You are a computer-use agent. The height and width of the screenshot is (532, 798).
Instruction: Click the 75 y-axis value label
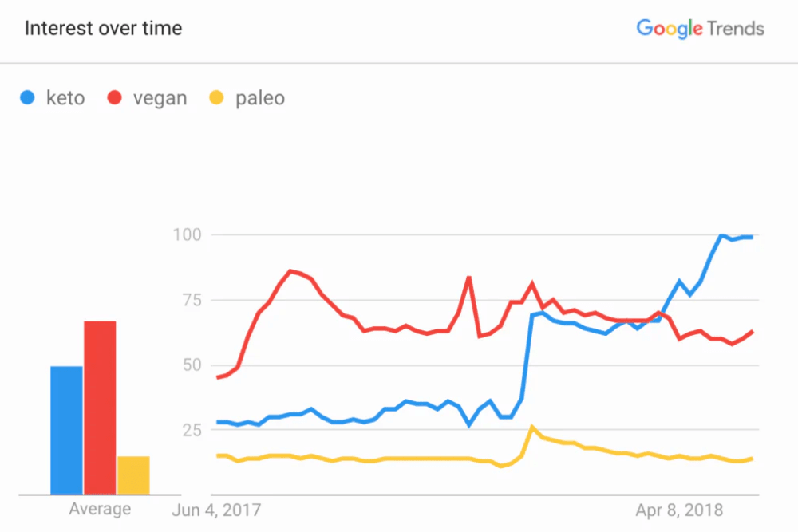tap(192, 301)
